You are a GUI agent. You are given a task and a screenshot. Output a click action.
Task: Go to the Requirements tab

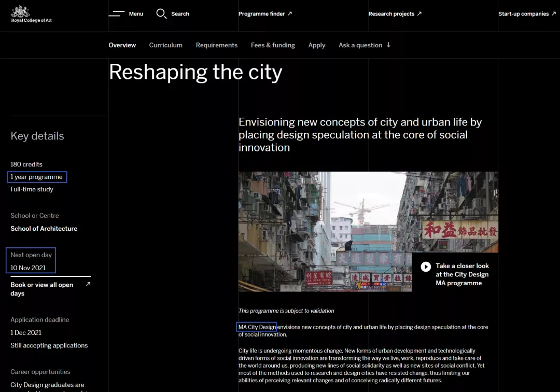(x=216, y=45)
